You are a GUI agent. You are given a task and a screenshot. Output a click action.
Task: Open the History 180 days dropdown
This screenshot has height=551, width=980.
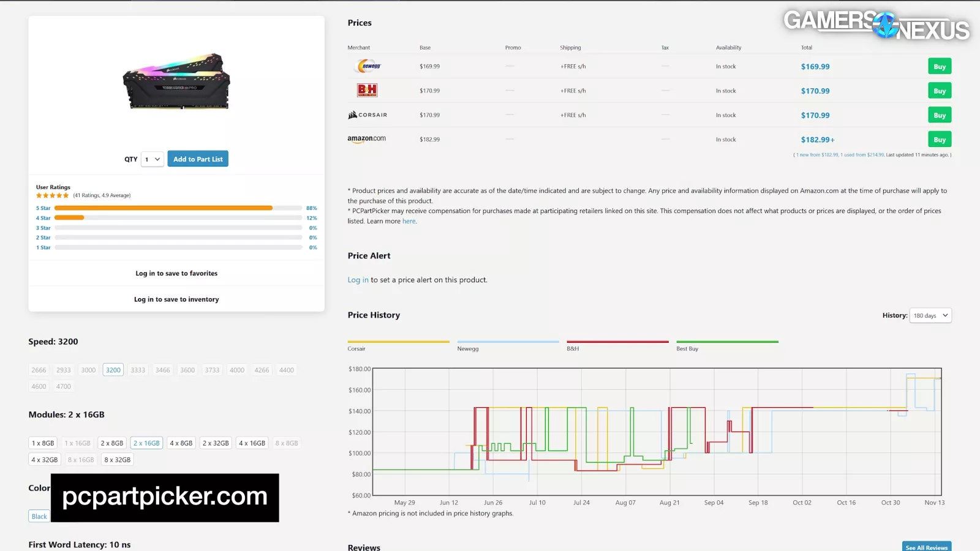pos(930,316)
